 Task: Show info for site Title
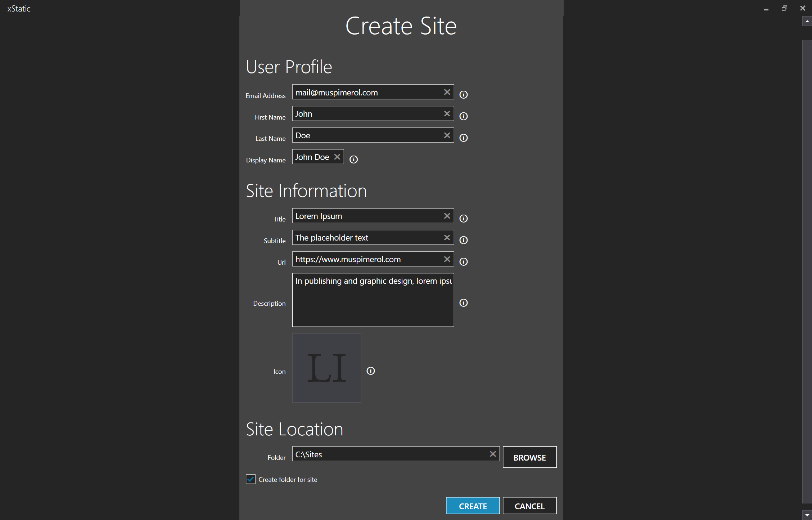(464, 219)
